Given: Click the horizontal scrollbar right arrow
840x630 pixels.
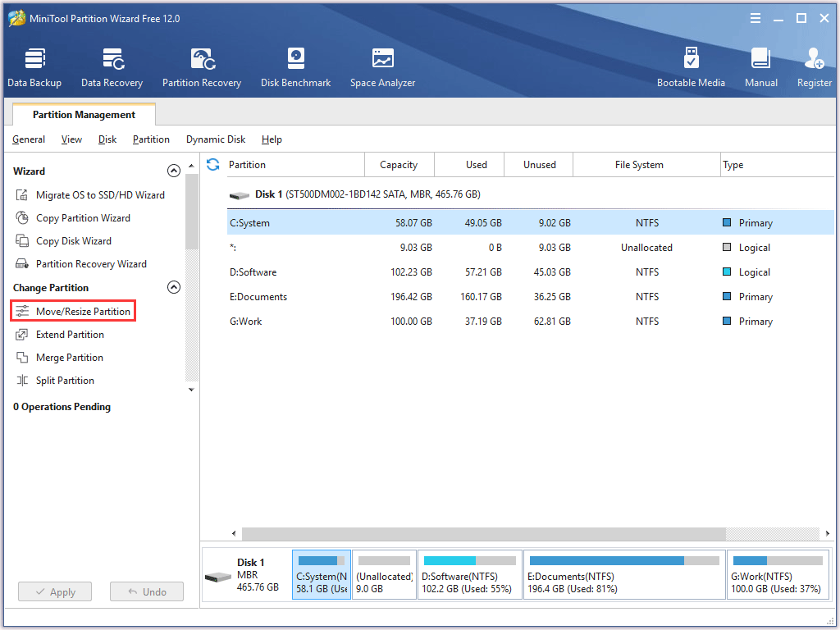Looking at the screenshot, I should pyautogui.click(x=828, y=533).
